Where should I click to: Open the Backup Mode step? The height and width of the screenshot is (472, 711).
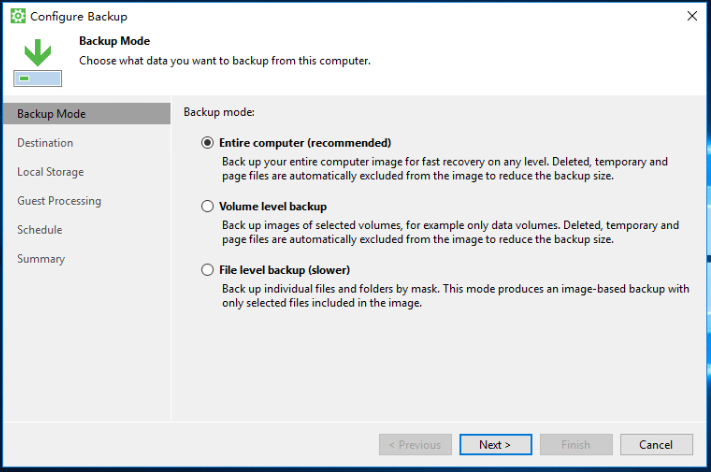tap(87, 113)
